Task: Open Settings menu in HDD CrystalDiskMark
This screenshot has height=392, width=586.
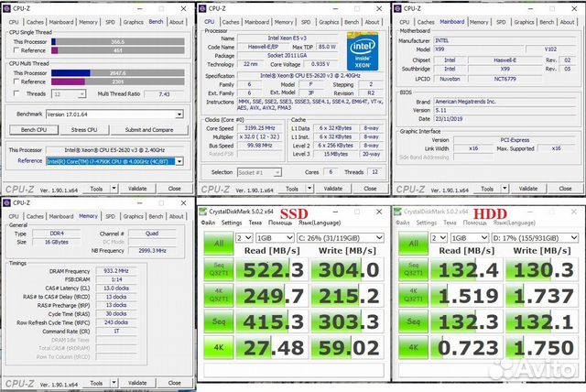Action: [x=427, y=223]
